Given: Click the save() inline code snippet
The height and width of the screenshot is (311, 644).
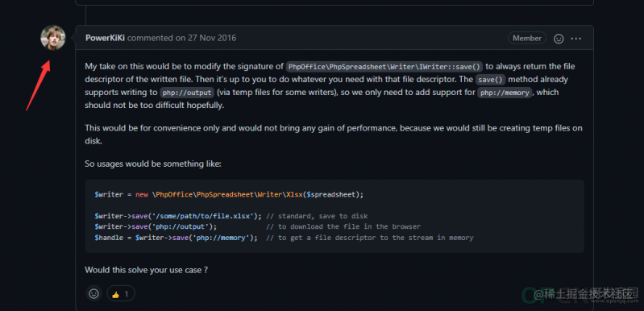Looking at the screenshot, I should 490,80.
